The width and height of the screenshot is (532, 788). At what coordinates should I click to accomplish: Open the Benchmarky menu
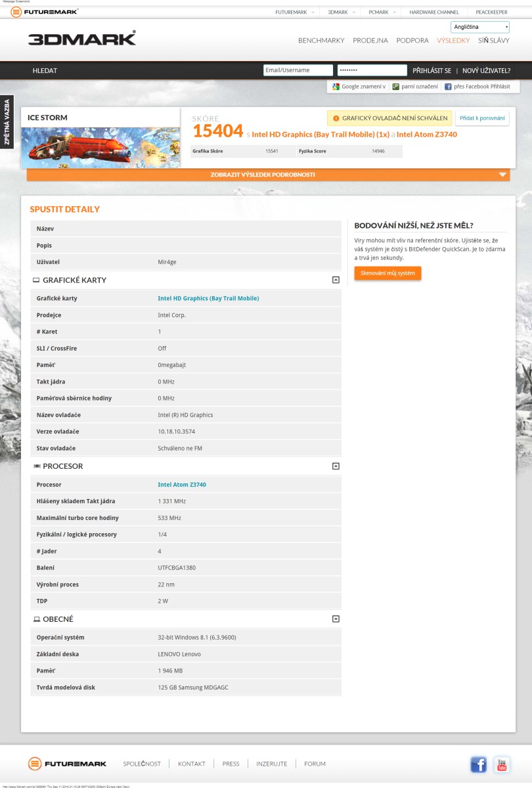click(x=321, y=41)
